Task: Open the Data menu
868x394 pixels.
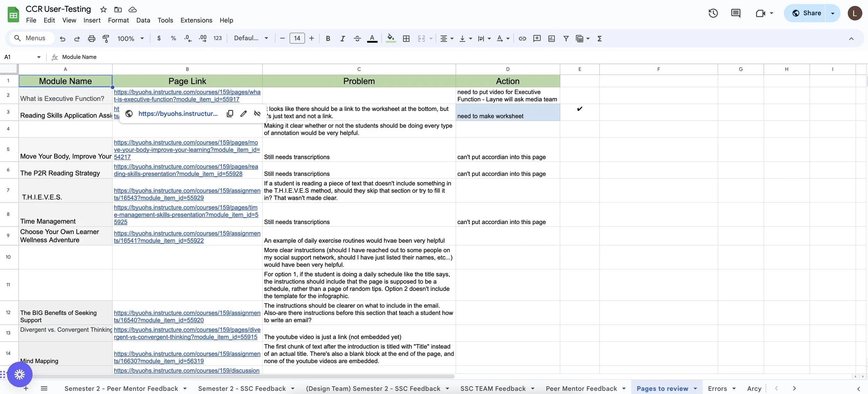Action: click(x=143, y=20)
